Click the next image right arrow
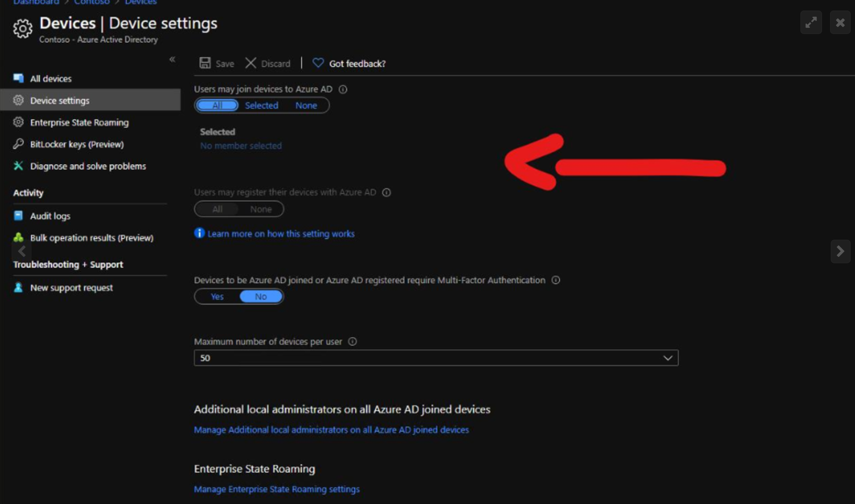The height and width of the screenshot is (504, 855). [x=840, y=251]
